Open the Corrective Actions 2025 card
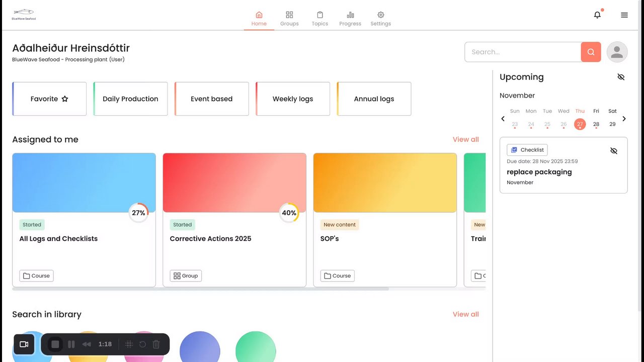Image resolution: width=644 pixels, height=362 pixels. pyautogui.click(x=234, y=220)
